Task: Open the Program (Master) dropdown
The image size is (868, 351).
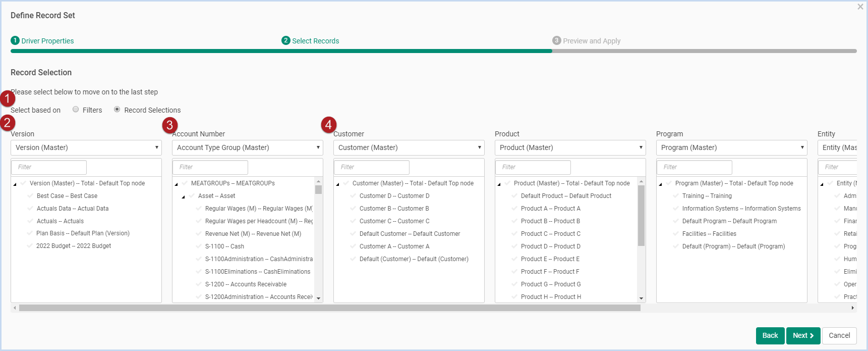Action: coord(732,147)
